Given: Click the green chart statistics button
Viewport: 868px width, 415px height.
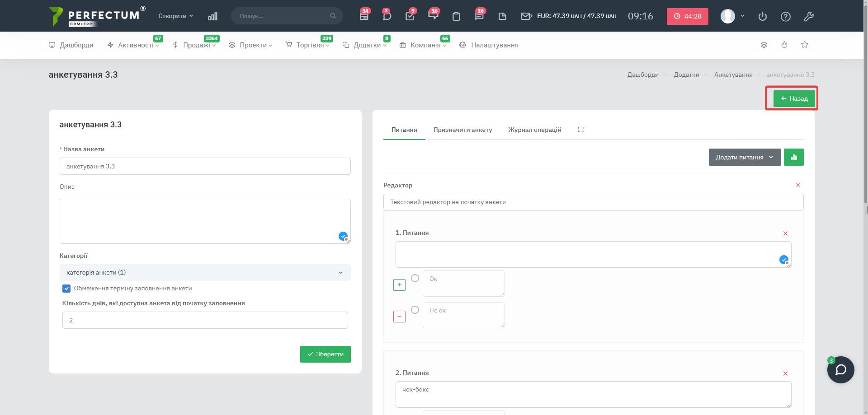Looking at the screenshot, I should pos(794,157).
